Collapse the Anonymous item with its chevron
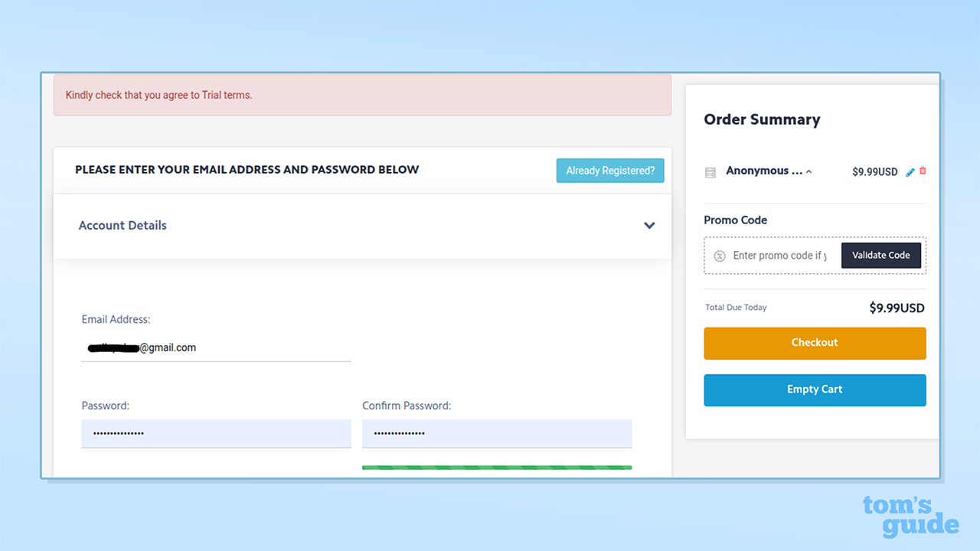Viewport: 980px width, 551px height. coord(808,171)
